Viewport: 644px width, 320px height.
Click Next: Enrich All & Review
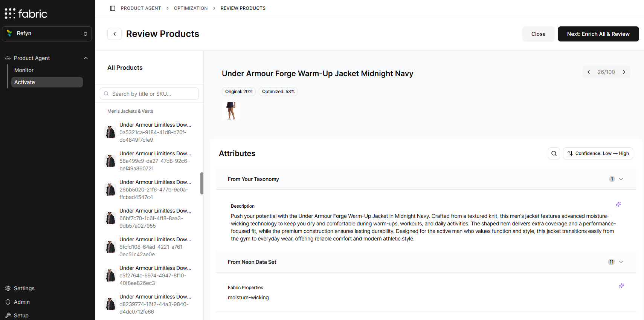598,34
